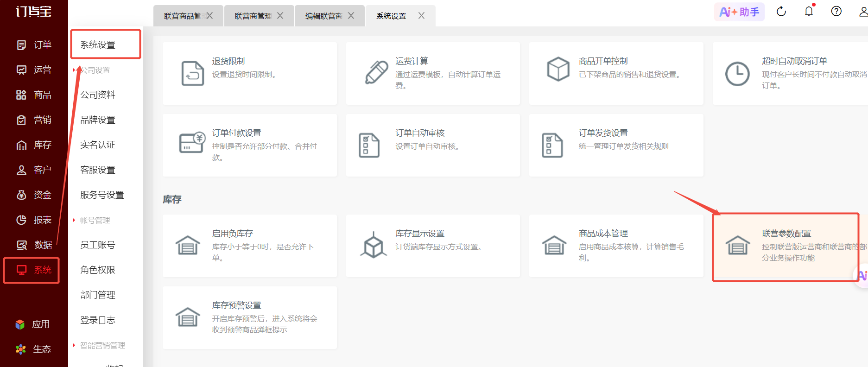This screenshot has width=868, height=367.
Task: Open the 商品 sidebar module
Action: pyautogui.click(x=34, y=95)
